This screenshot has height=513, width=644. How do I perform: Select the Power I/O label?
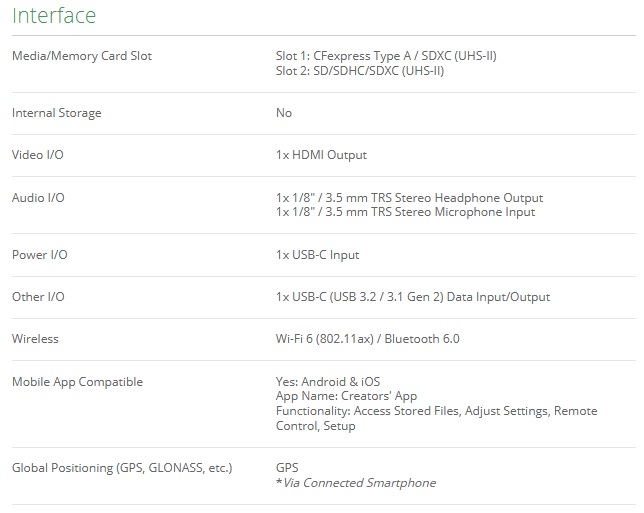tap(39, 255)
